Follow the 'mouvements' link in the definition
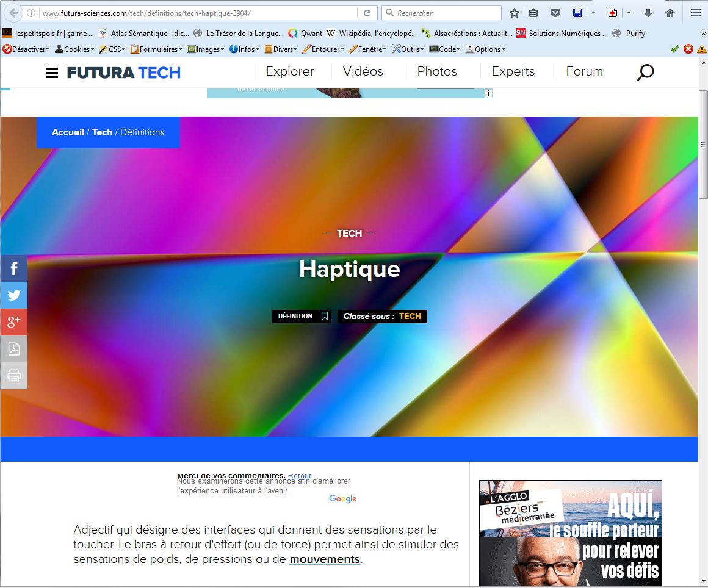708x588 pixels. pyautogui.click(x=325, y=559)
